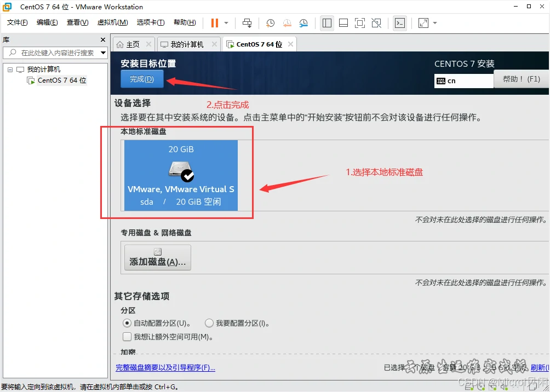
Task: Close the 主页 tab
Action: click(x=148, y=44)
